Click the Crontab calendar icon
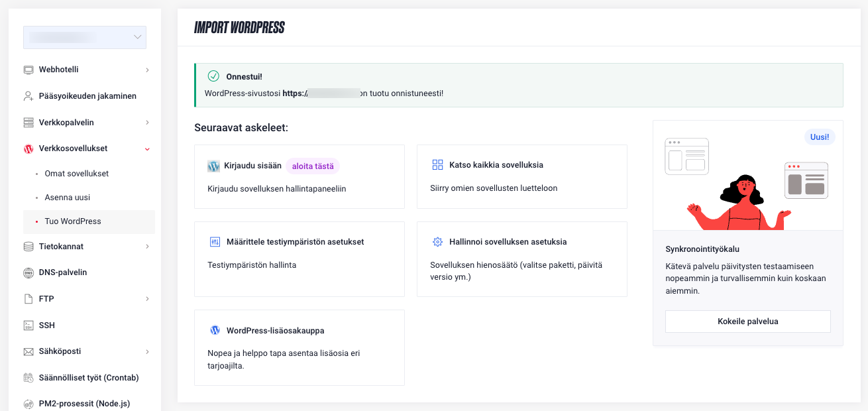Viewport: 868px width, 411px height. [28, 378]
